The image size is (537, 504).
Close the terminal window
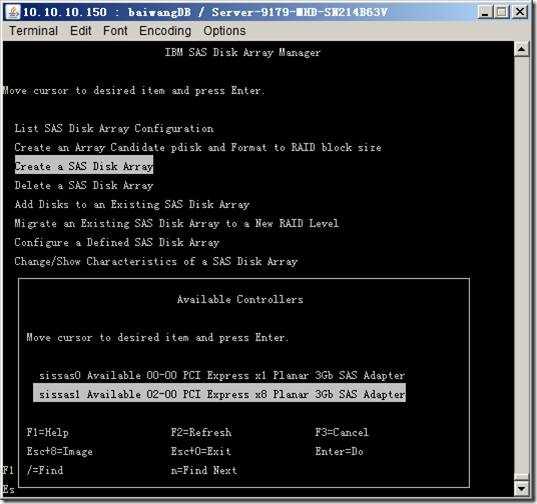click(520, 12)
